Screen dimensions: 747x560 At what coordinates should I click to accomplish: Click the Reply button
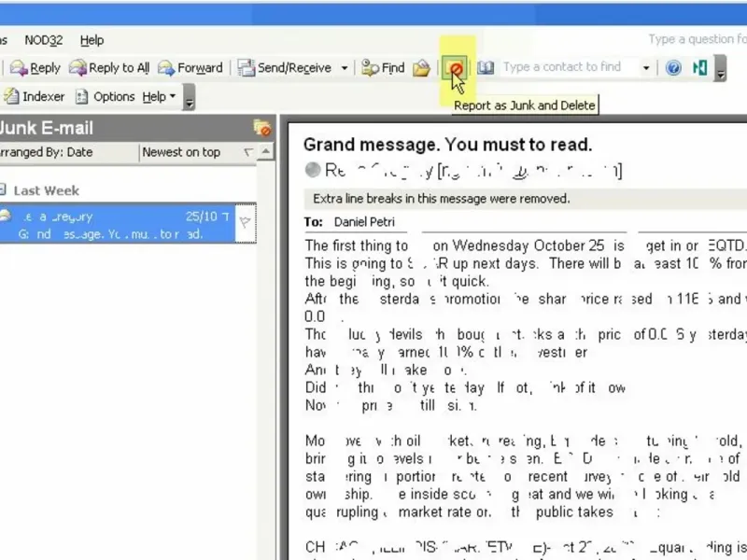coord(35,68)
